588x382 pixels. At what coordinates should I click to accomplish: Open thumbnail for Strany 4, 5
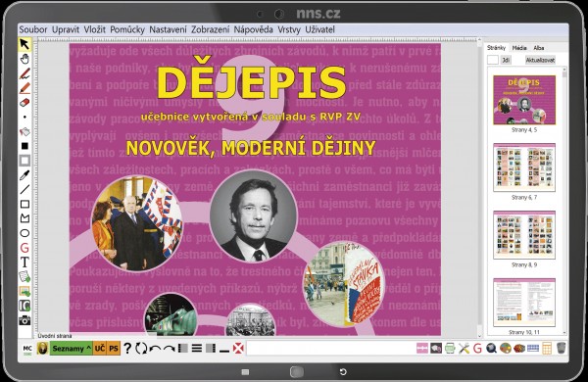(x=524, y=100)
